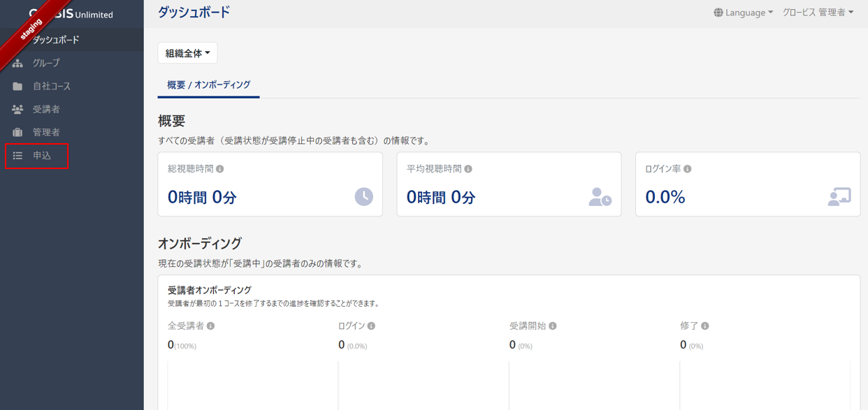This screenshot has width=868, height=410.
Task: Click the login-rate icon in ログイン率 card
Action: point(839,197)
